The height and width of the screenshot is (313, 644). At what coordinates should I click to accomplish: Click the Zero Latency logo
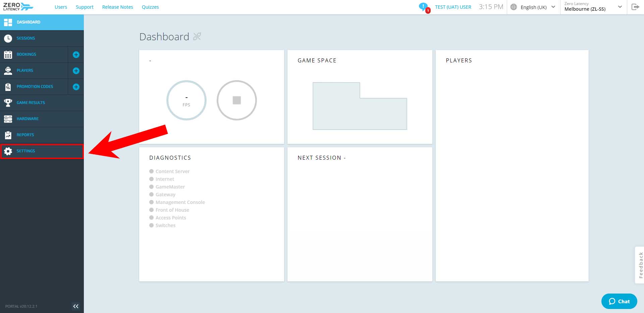click(18, 7)
